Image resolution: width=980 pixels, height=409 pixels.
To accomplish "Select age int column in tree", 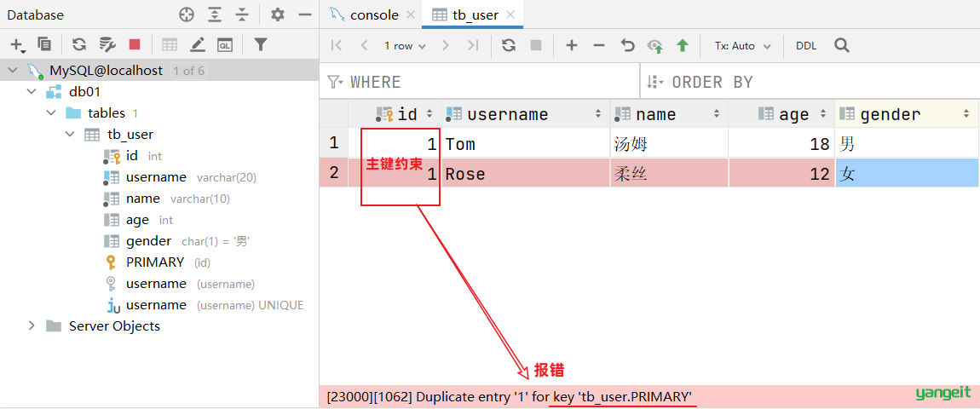I will coord(138,220).
